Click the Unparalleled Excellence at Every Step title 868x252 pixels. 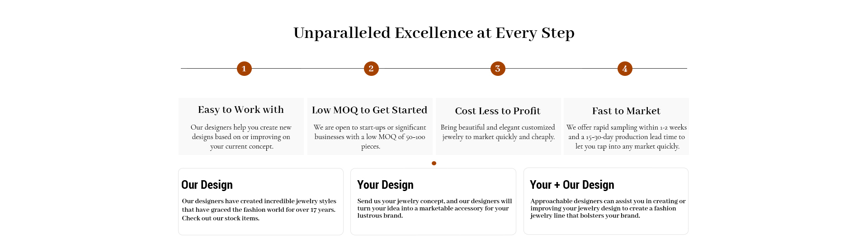[x=434, y=33]
